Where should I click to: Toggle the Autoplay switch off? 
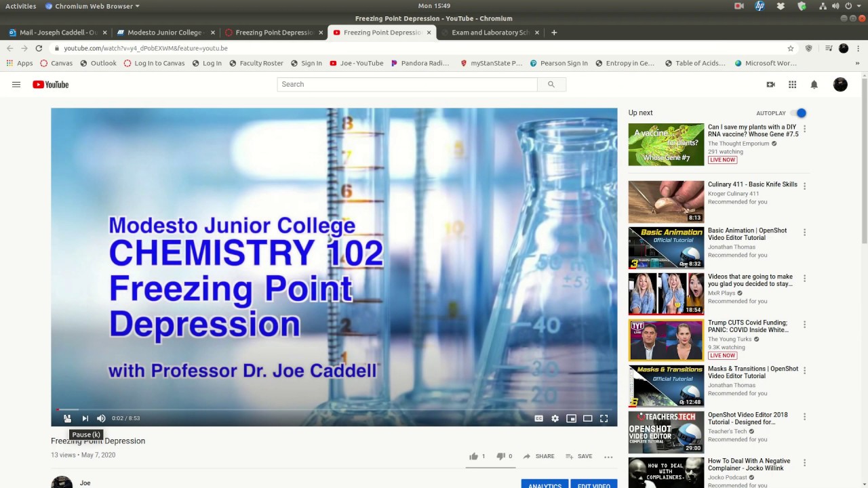tap(800, 113)
